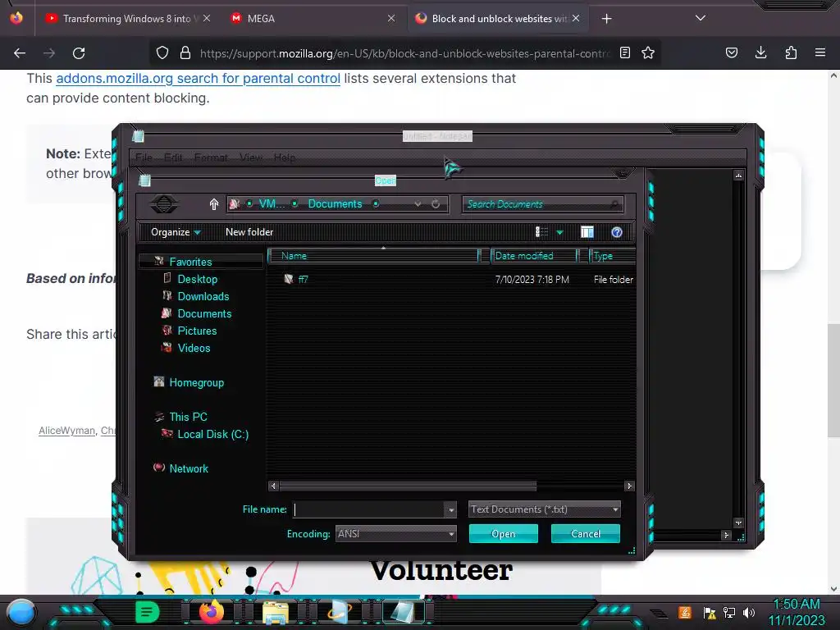
Task: Open Internet Explorer taskbar icon
Action: (x=340, y=612)
